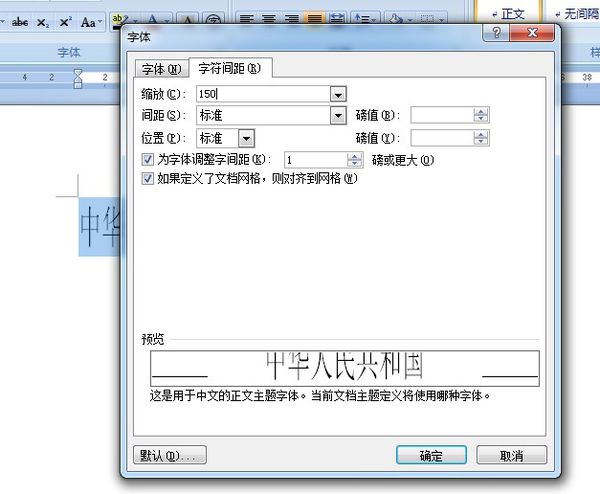Click kerning point size field showing 1
Screen dimensions: 600x494
coord(316,160)
